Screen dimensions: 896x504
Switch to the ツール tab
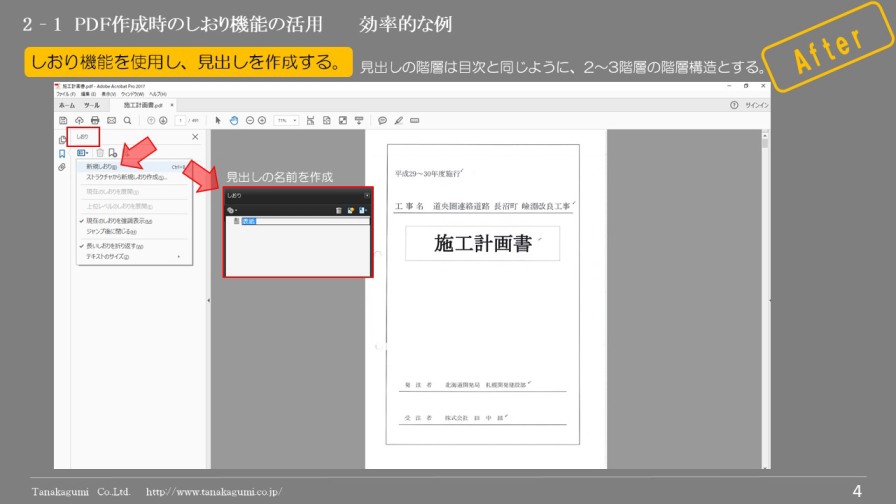(91, 104)
